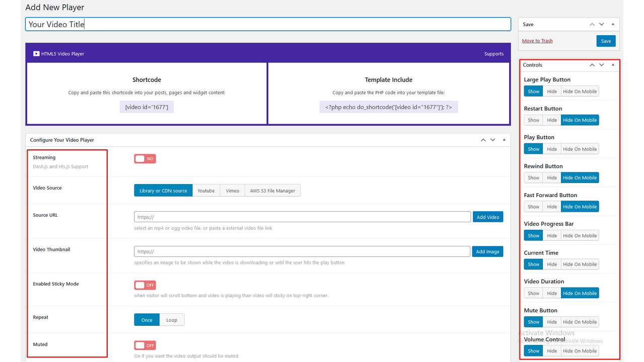Choose Hide for Large Play Button
The height and width of the screenshot is (362, 644).
pyautogui.click(x=552, y=92)
